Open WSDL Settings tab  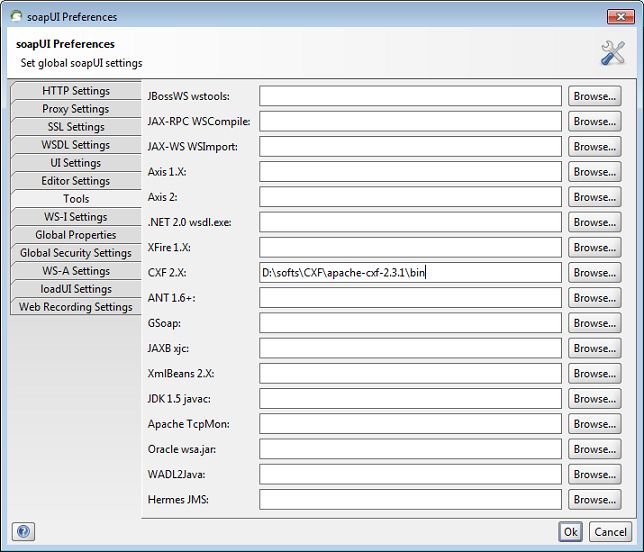click(76, 145)
